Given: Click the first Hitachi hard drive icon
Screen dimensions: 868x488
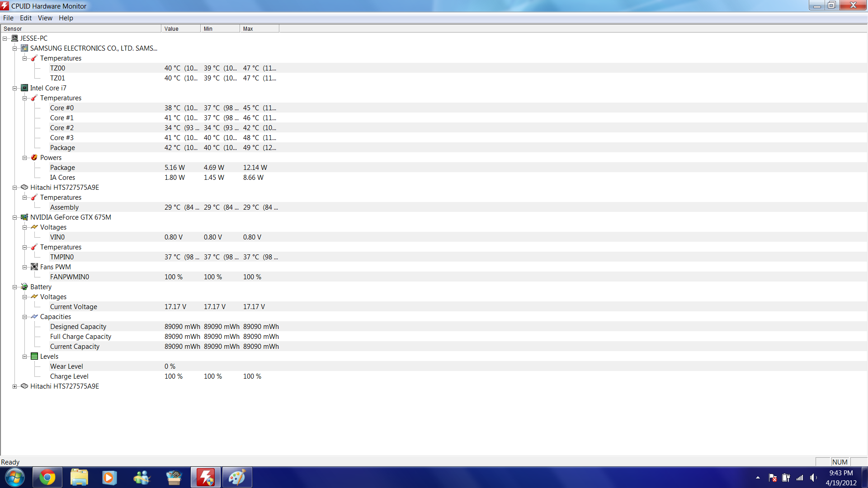Looking at the screenshot, I should click(x=24, y=187).
